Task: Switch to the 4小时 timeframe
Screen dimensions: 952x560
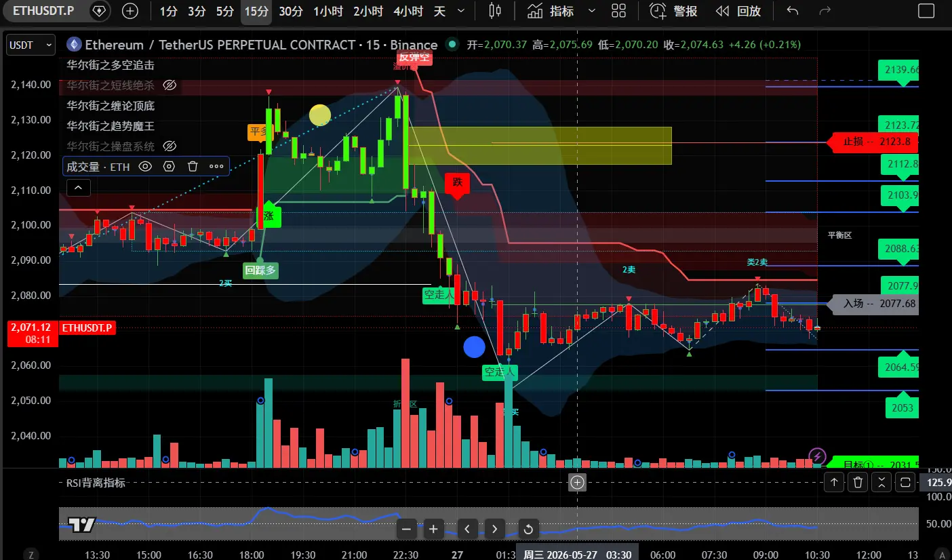Action: [x=408, y=11]
